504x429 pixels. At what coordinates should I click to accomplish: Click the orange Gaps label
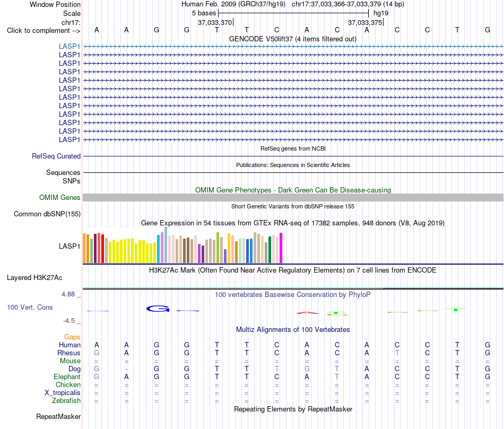coord(72,337)
